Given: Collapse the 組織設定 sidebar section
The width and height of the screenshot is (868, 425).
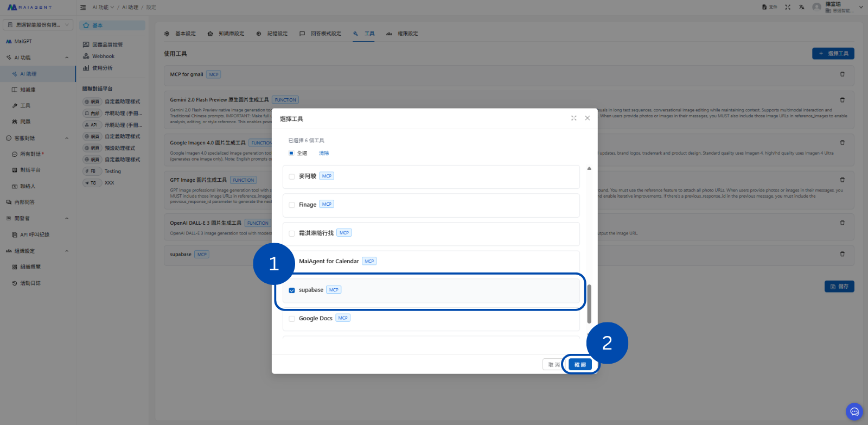Looking at the screenshot, I should coord(67,251).
